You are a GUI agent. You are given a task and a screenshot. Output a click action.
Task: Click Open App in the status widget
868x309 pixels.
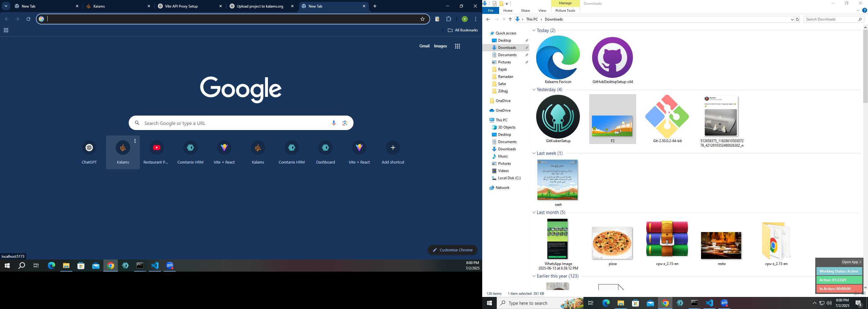click(851, 262)
